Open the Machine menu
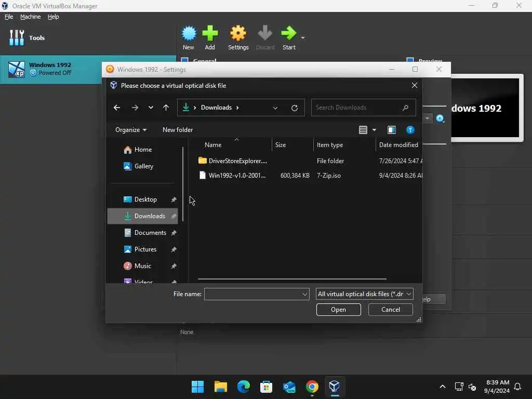 click(x=30, y=17)
